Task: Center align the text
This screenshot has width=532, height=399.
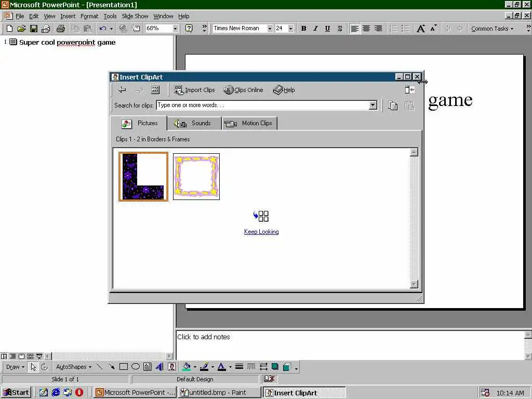Action: [x=366, y=29]
